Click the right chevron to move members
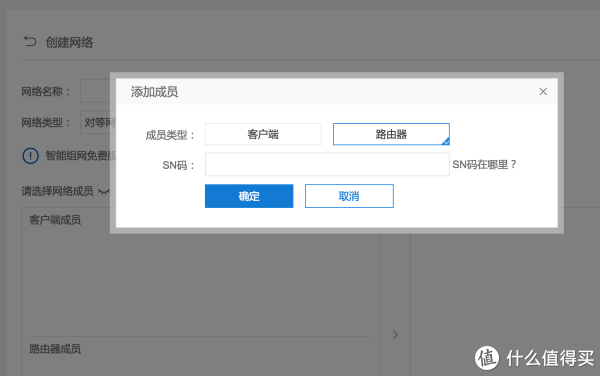This screenshot has width=600, height=376. click(395, 335)
